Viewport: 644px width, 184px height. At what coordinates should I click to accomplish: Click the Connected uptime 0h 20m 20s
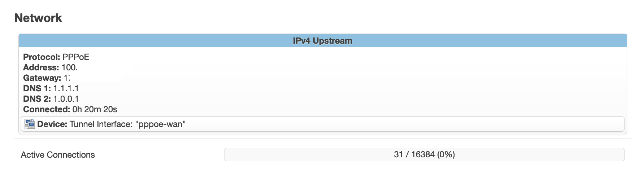click(x=95, y=109)
